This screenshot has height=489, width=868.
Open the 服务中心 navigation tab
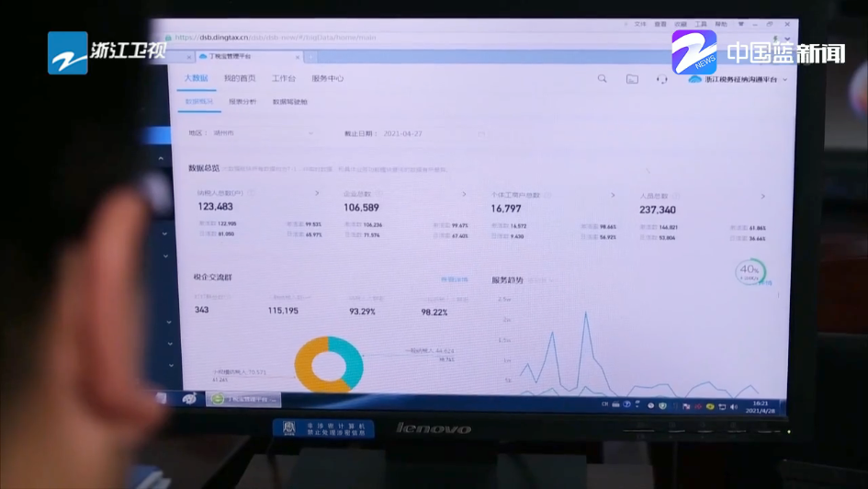[327, 79]
